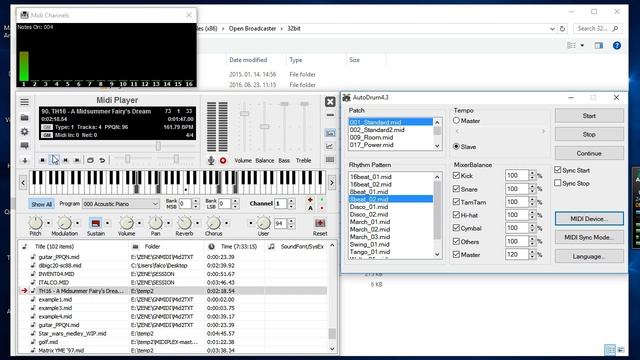
Task: Click the download arrow icon in Midi Player sidebar
Action: tap(24, 160)
